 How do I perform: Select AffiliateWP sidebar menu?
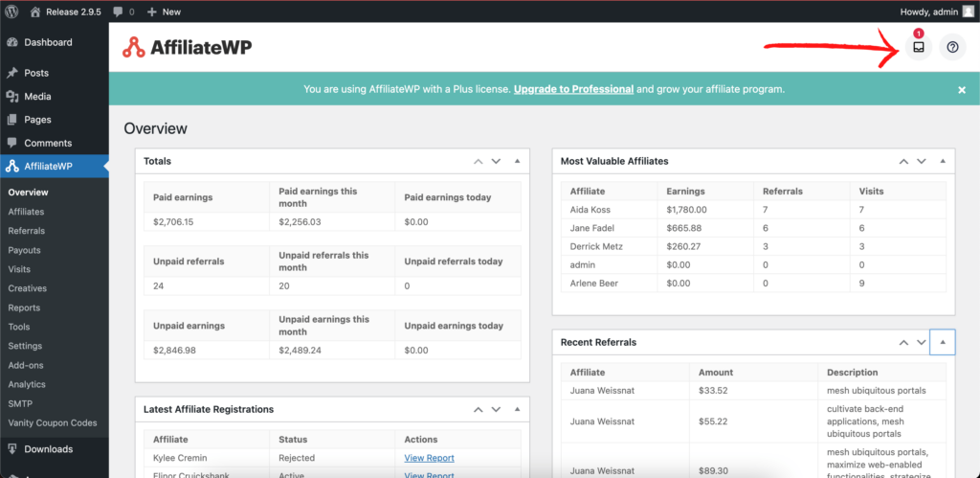pyautogui.click(x=55, y=167)
